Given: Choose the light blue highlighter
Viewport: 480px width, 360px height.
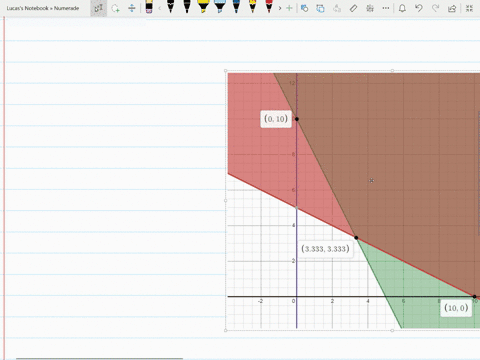Looking at the screenshot, I should click(220, 7).
